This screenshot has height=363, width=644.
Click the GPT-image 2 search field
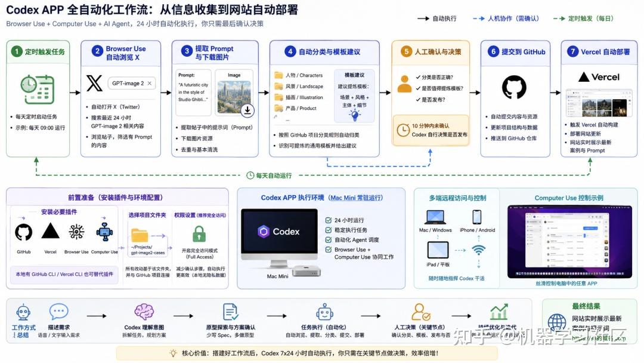click(132, 83)
